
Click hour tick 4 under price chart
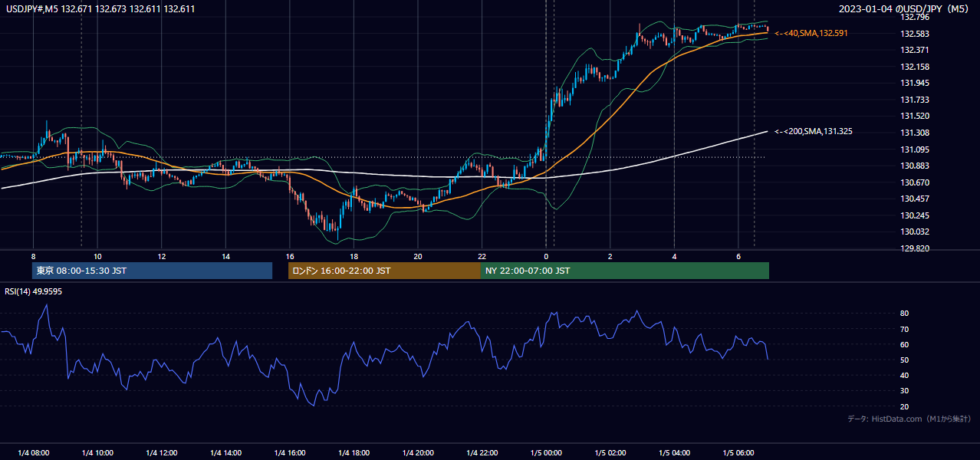tap(674, 256)
